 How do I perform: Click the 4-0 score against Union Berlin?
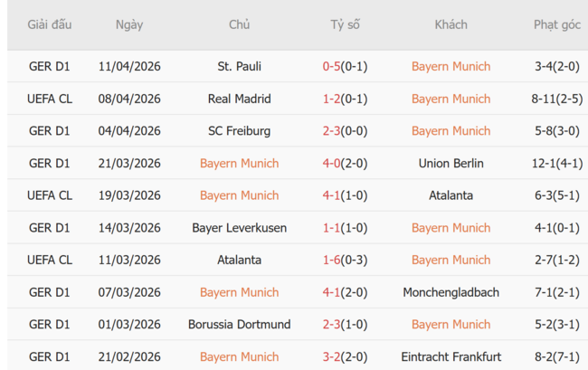(331, 164)
